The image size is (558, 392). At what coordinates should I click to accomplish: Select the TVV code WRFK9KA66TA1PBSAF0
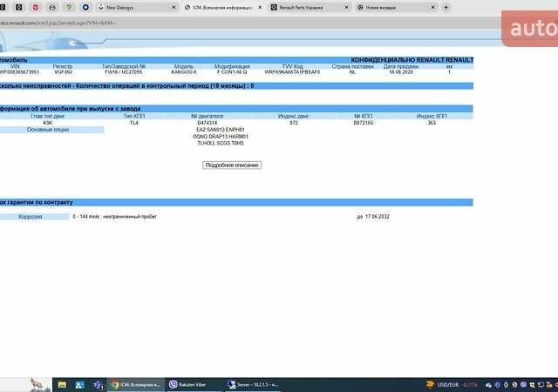(x=292, y=72)
